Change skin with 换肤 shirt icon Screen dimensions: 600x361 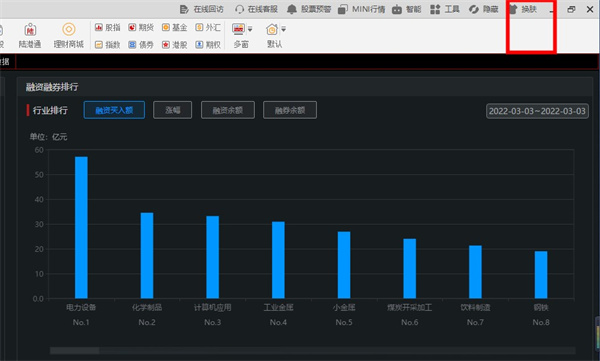tap(523, 9)
